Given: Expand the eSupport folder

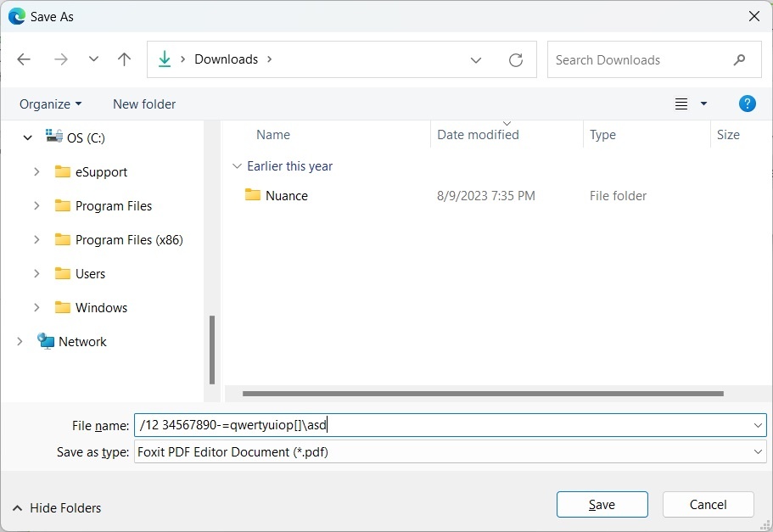Looking at the screenshot, I should tap(36, 171).
